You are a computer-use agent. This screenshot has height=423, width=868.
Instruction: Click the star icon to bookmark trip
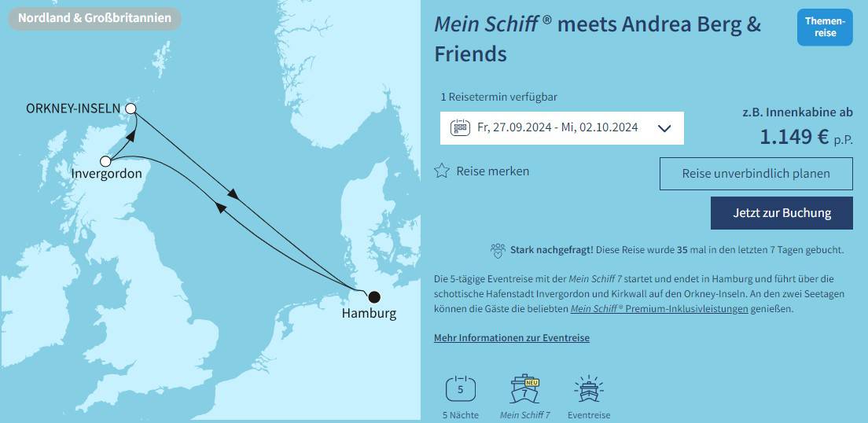click(x=442, y=171)
